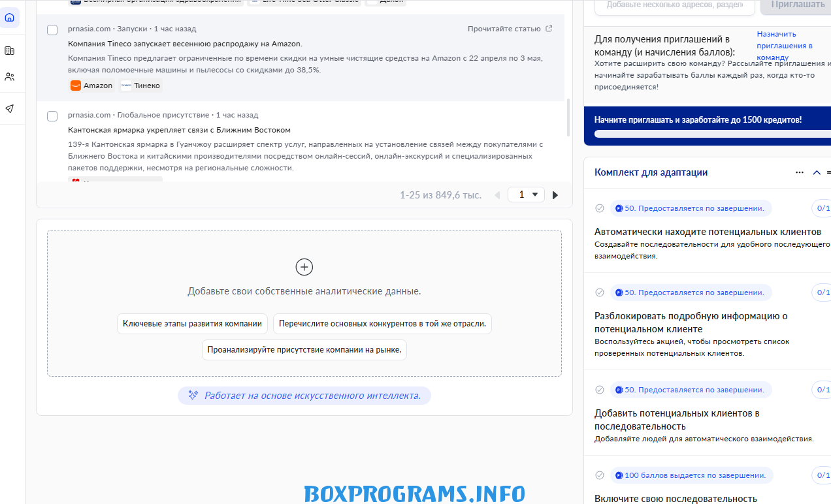
Task: Open the paper plane Sequences icon
Action: click(x=10, y=109)
